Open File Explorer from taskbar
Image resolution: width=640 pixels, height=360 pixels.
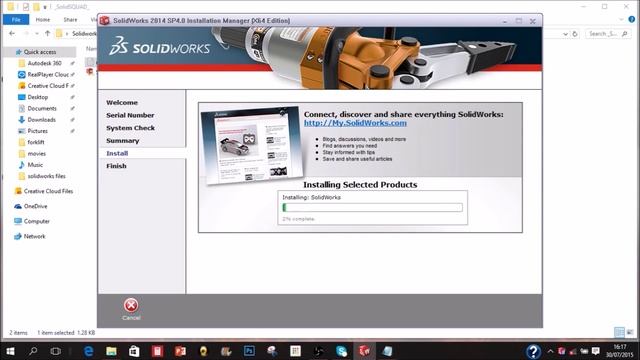pyautogui.click(x=111, y=351)
